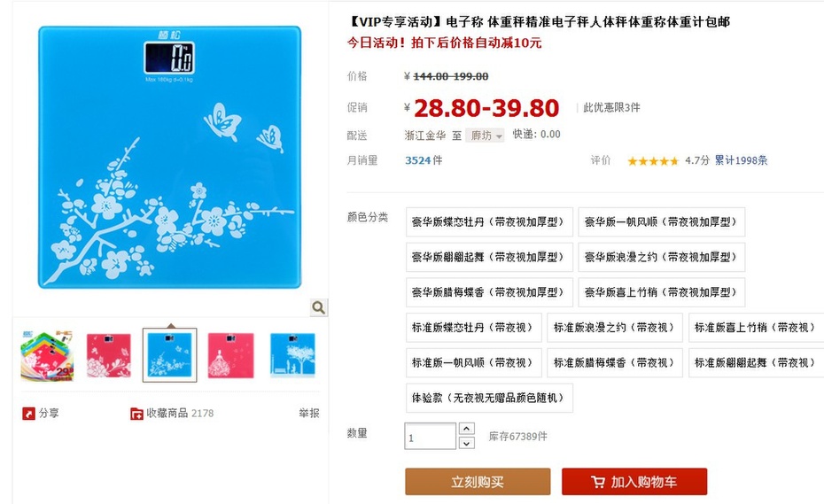
Task: Open the 廊坊 delivery city dropdown
Action: (485, 136)
